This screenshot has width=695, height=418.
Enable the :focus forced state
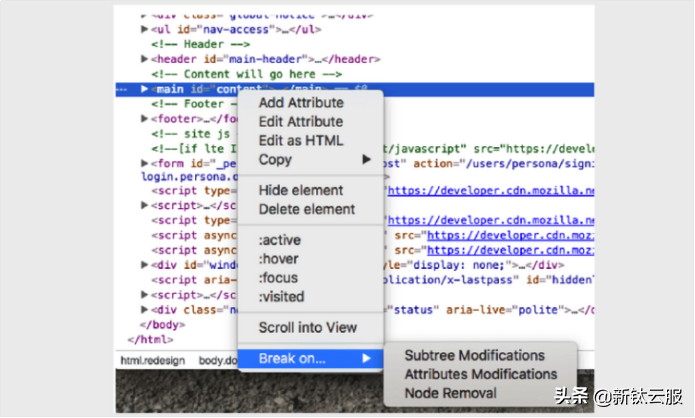tap(279, 278)
